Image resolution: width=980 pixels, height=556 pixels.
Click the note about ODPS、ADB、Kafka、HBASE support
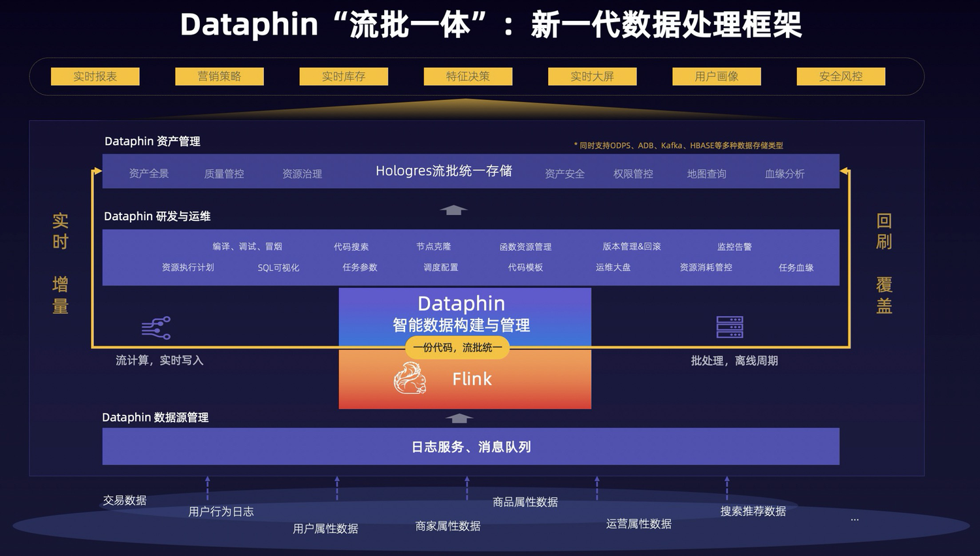tap(678, 146)
